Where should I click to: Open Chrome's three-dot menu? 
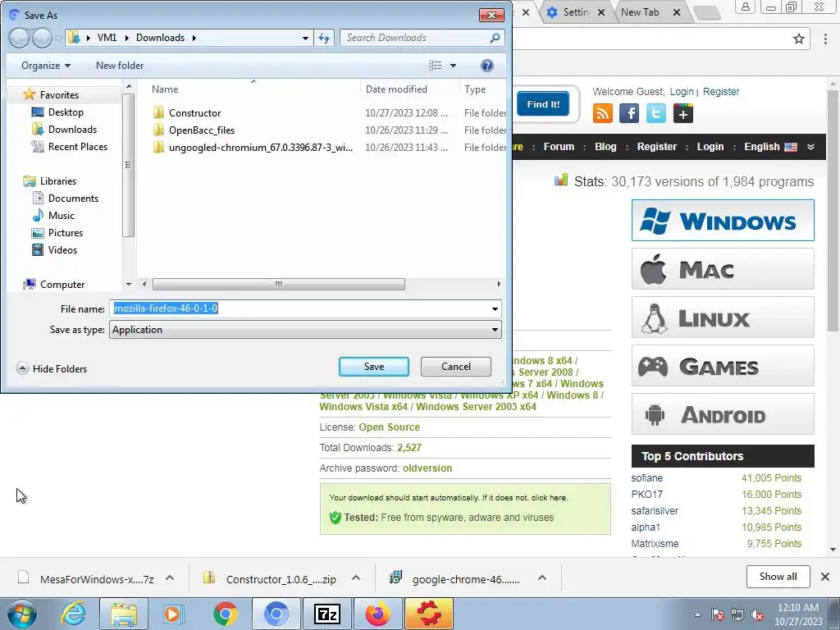click(x=825, y=39)
